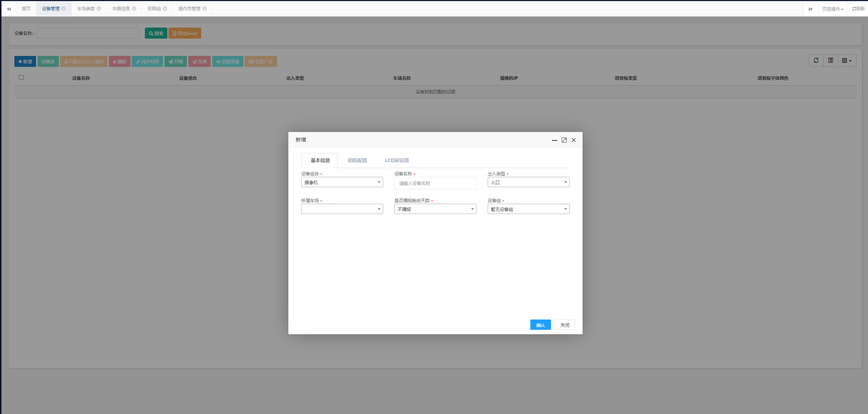Open the table columns grid dropdown
Image resolution: width=868 pixels, height=414 pixels.
tap(847, 61)
